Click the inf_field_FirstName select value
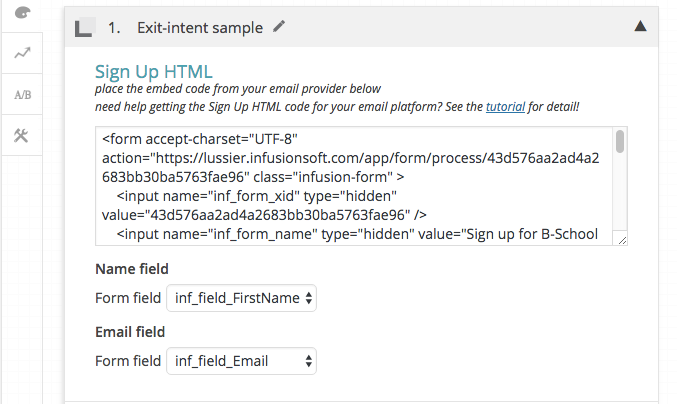The height and width of the screenshot is (404, 677). [235, 297]
